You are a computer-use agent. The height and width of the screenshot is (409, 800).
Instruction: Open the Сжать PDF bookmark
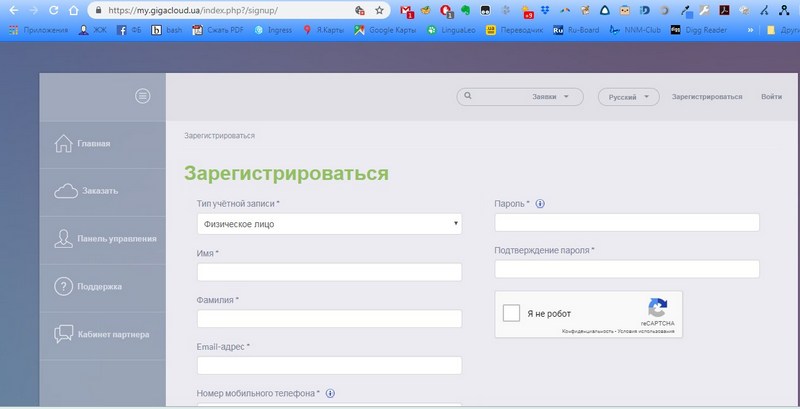pyautogui.click(x=217, y=30)
